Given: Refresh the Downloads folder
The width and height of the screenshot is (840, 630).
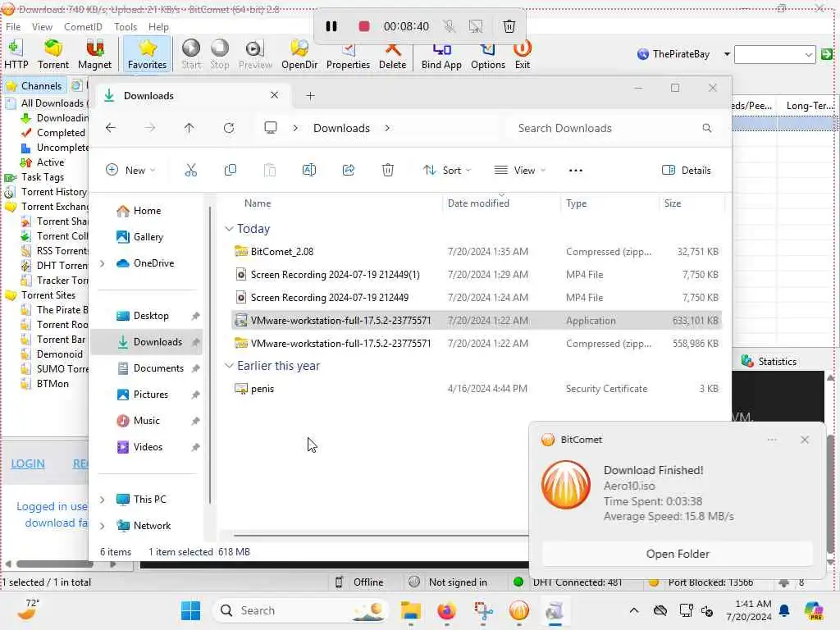Looking at the screenshot, I should click(229, 128).
